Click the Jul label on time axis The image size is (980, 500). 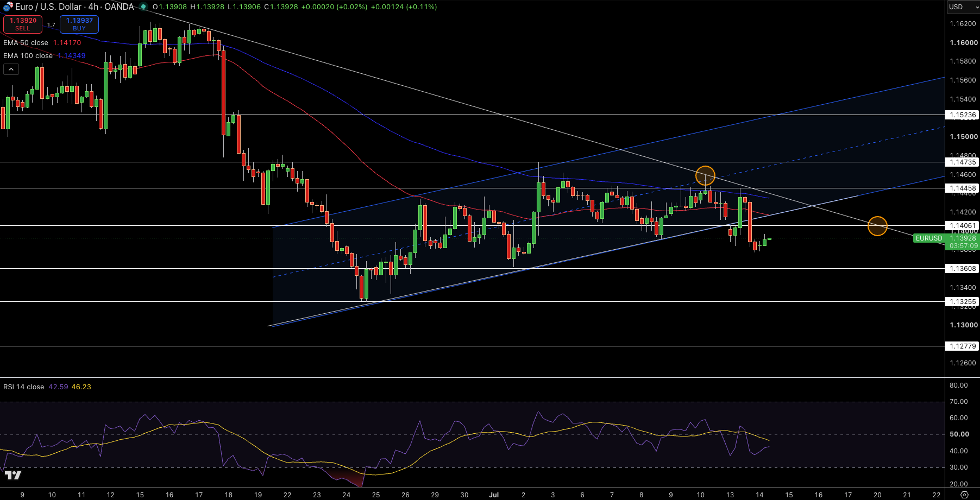494,495
